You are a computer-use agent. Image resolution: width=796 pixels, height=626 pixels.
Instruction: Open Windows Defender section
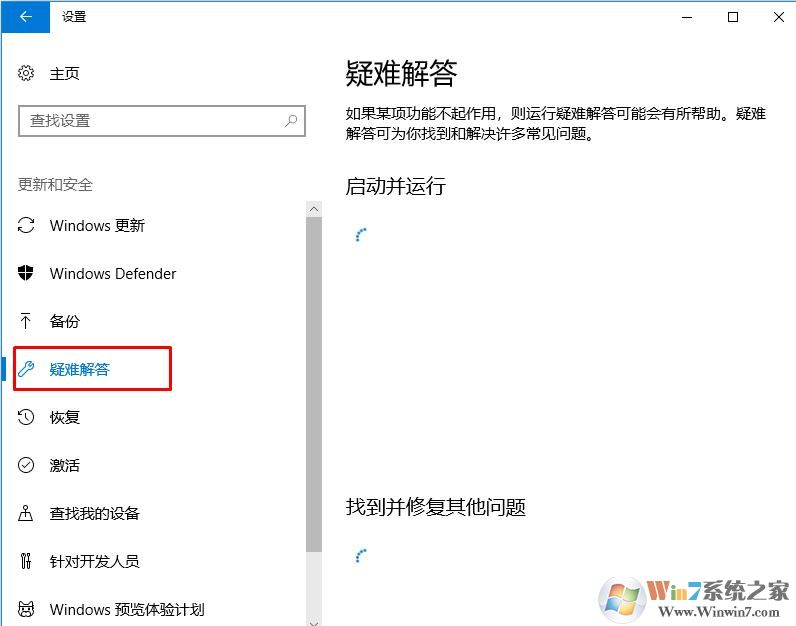(x=113, y=274)
